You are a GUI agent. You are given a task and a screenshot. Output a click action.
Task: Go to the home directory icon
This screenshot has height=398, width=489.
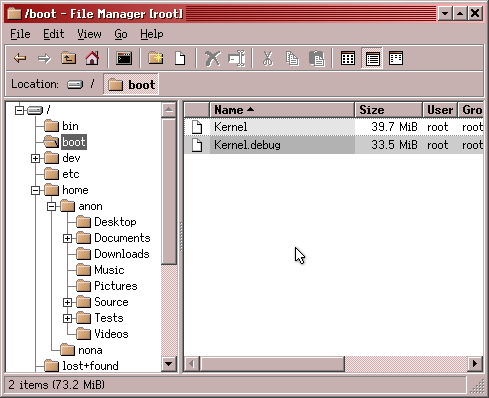tap(92, 59)
